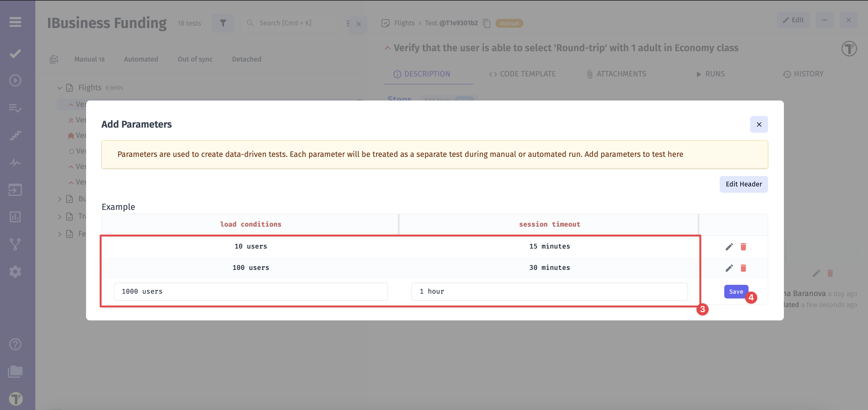Click the filter funnel icon
The height and width of the screenshot is (410, 868).
[x=223, y=23]
